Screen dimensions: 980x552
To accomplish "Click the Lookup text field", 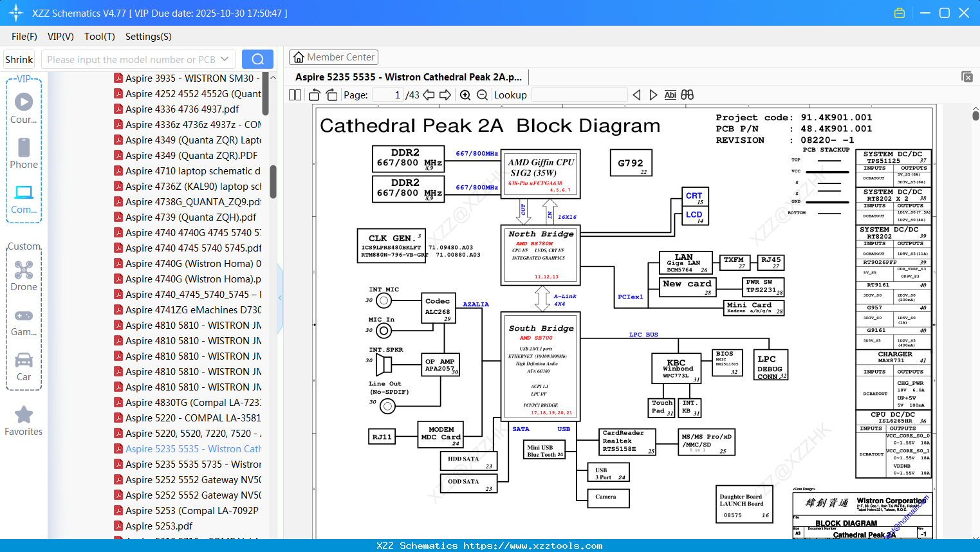I will coord(580,95).
